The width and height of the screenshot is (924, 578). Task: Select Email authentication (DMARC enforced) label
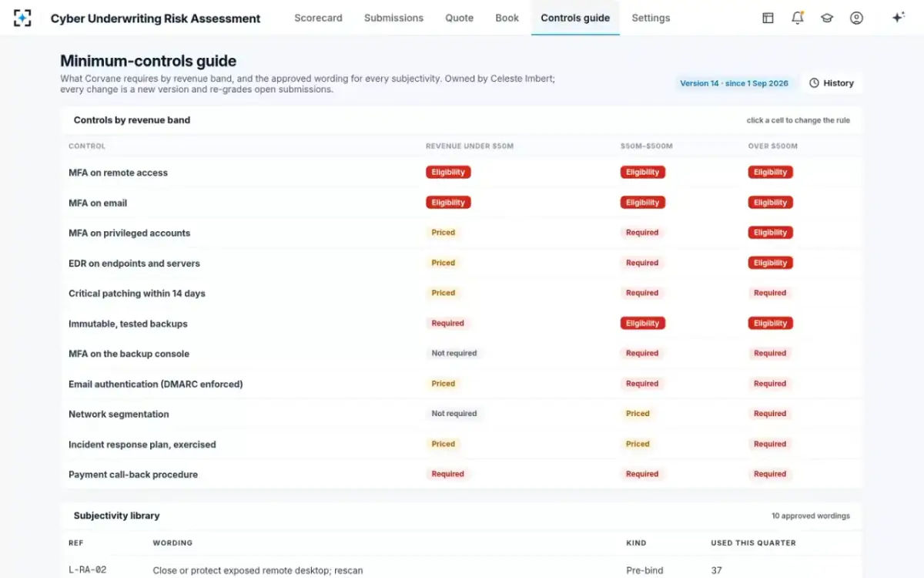(156, 384)
